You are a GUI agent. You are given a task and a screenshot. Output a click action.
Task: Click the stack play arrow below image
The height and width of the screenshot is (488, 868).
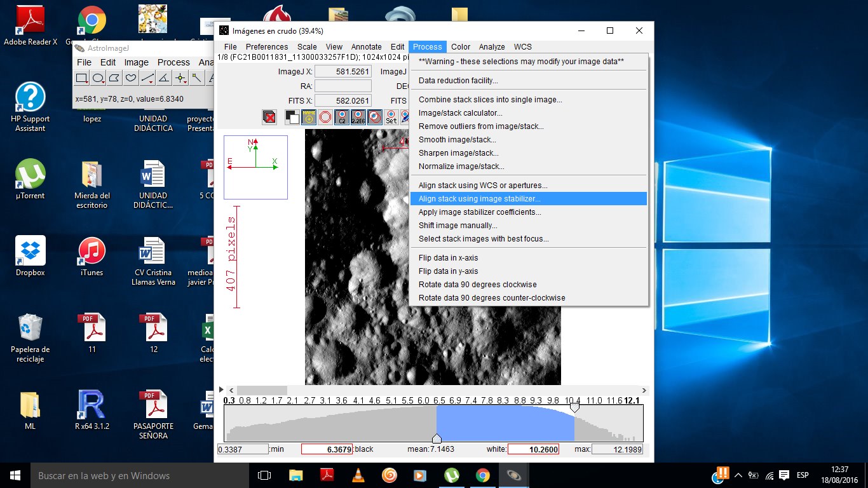220,390
